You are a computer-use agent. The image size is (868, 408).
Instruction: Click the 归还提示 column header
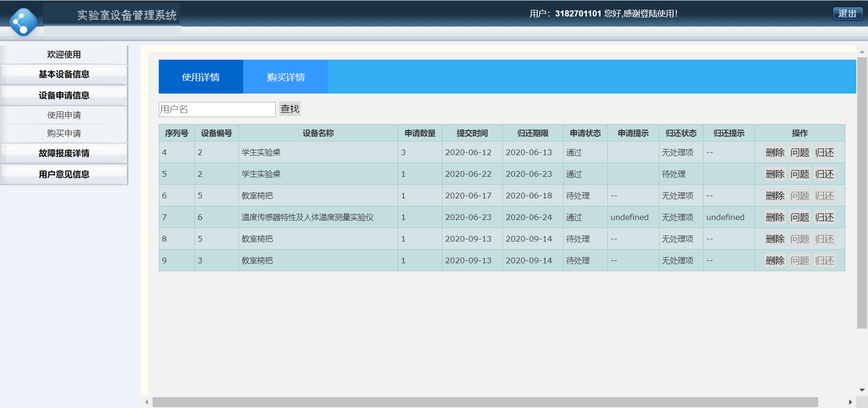[x=729, y=133]
